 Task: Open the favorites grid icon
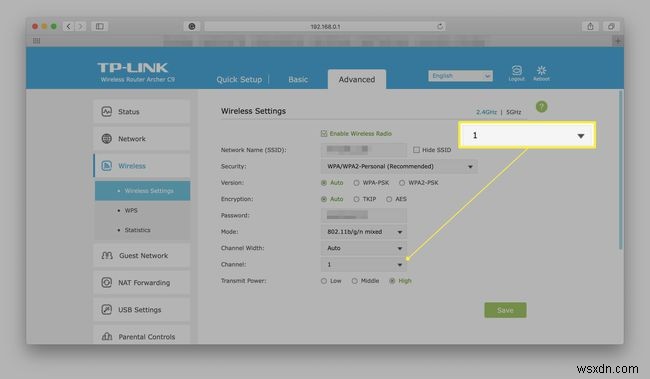point(36,41)
